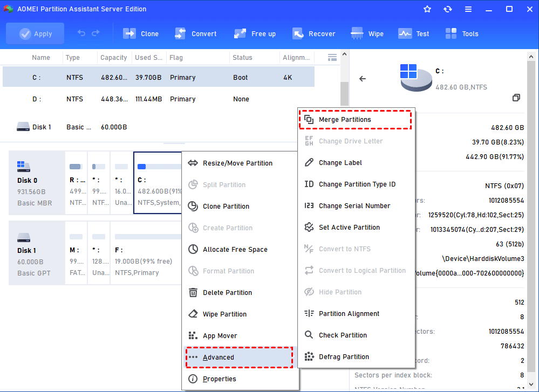
Task: Choose Allocate Free Space menu entry
Action: pyautogui.click(x=240, y=250)
